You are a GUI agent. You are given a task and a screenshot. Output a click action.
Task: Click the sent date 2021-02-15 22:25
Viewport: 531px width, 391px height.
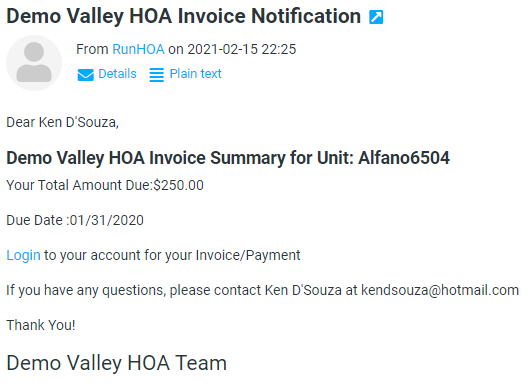coord(242,49)
